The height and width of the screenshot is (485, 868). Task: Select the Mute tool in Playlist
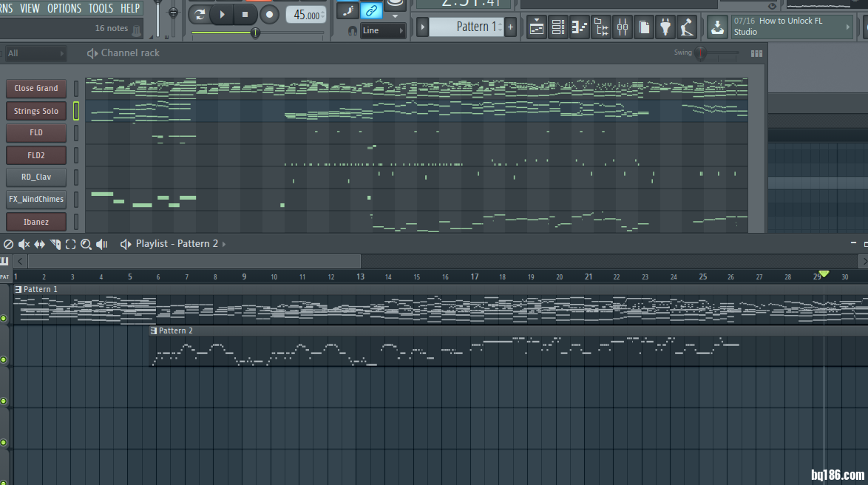coord(24,244)
